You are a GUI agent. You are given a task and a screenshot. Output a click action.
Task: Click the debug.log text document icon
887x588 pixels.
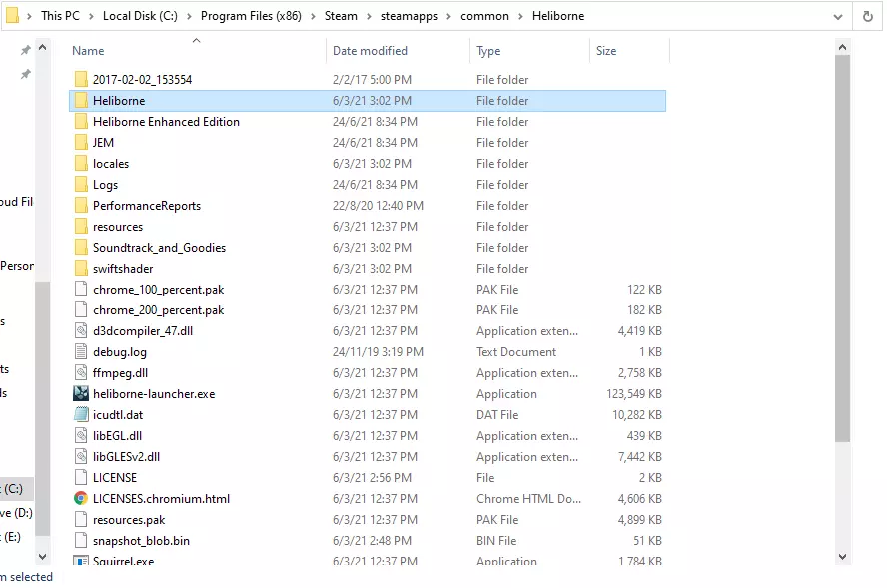(81, 351)
